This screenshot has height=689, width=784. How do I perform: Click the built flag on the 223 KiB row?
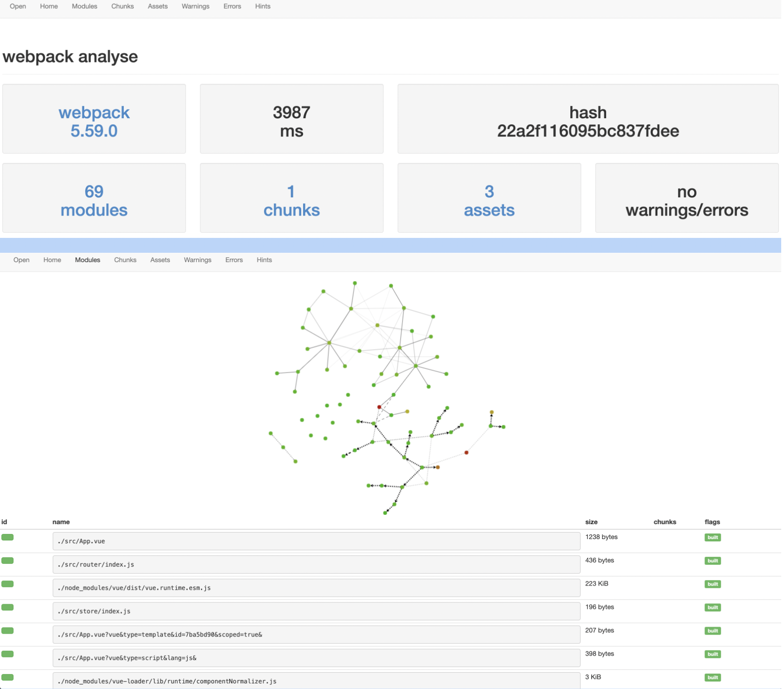pyautogui.click(x=713, y=584)
